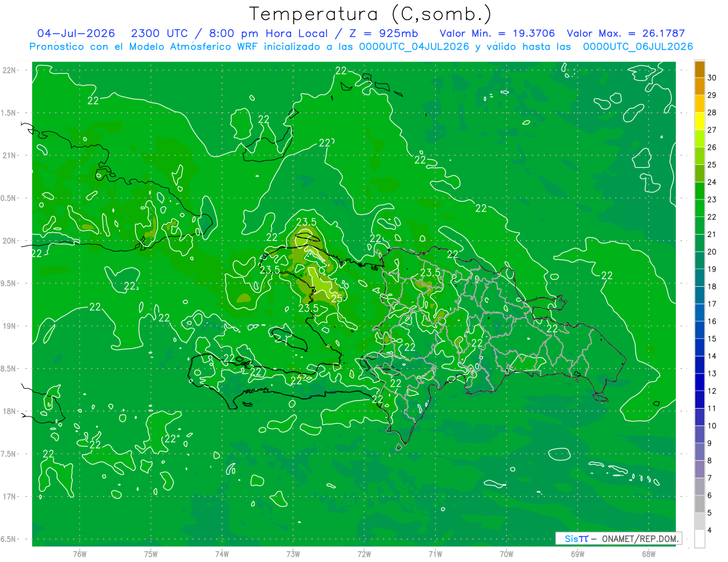This screenshot has width=728, height=562.
Task: Click the "1.5N" latitude axis label
Action: click(x=9, y=113)
